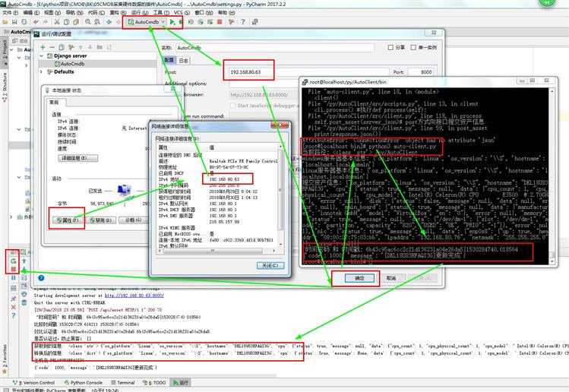Open the Version Control tool window tab

coord(33,383)
